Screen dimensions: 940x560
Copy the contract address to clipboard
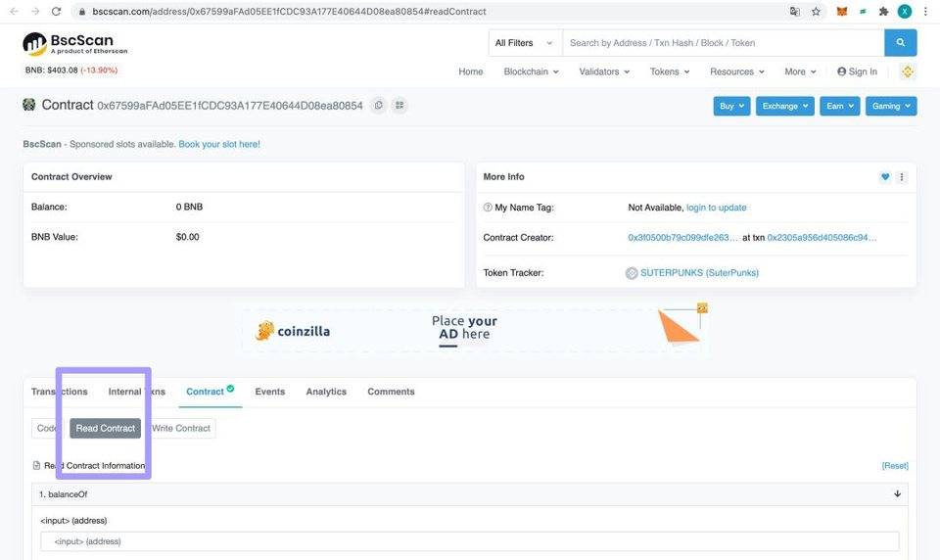(378, 106)
